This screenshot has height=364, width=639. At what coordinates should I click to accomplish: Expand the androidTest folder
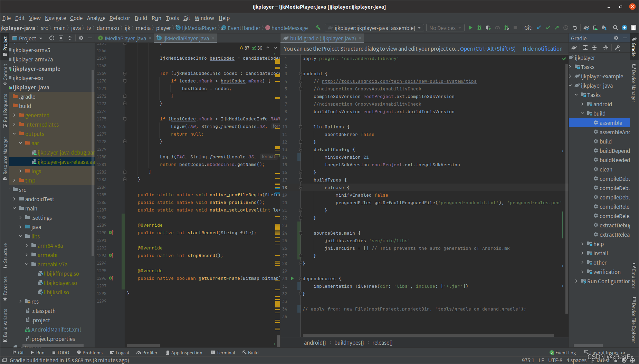coord(15,199)
